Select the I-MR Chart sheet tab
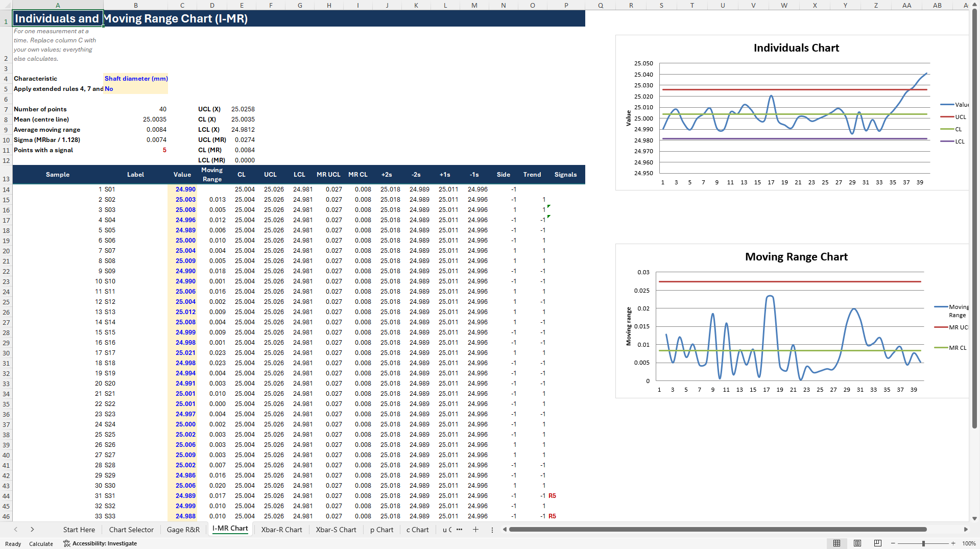980x549 pixels. [230, 529]
